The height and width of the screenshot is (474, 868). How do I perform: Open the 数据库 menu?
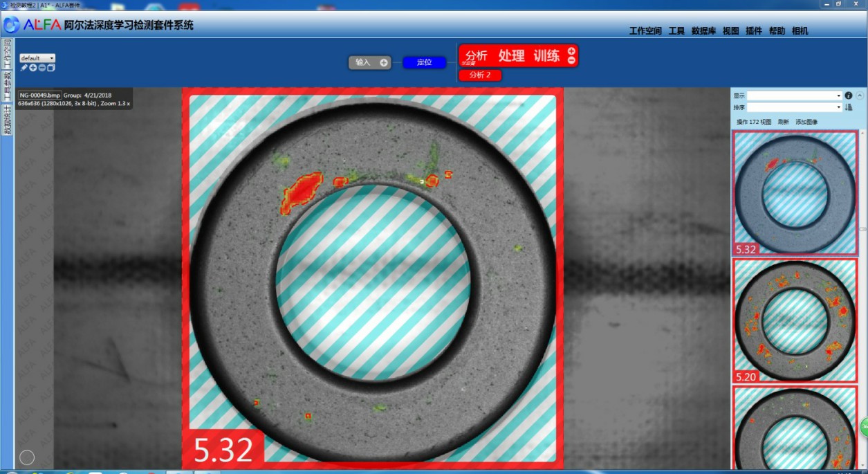703,31
